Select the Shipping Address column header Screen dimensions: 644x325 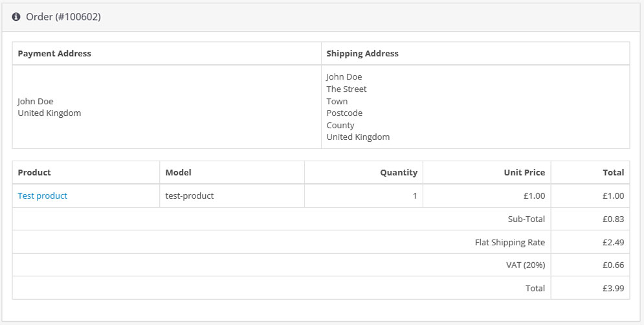click(362, 54)
